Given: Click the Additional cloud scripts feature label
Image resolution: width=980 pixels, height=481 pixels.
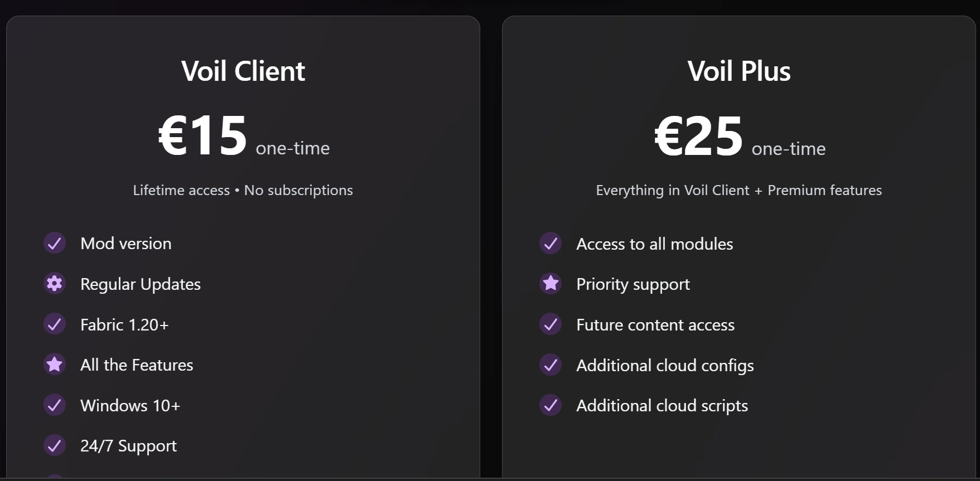Looking at the screenshot, I should coord(662,406).
